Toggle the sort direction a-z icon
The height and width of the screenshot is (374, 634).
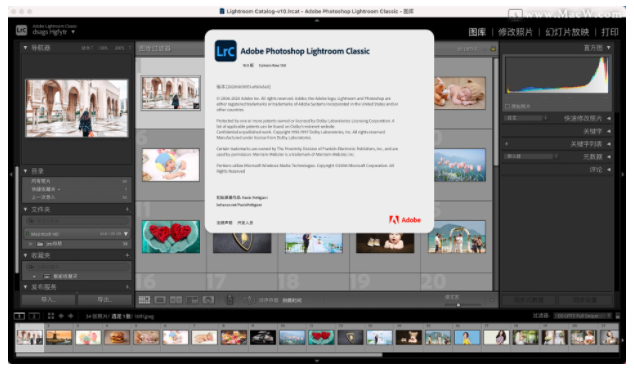[x=248, y=300]
